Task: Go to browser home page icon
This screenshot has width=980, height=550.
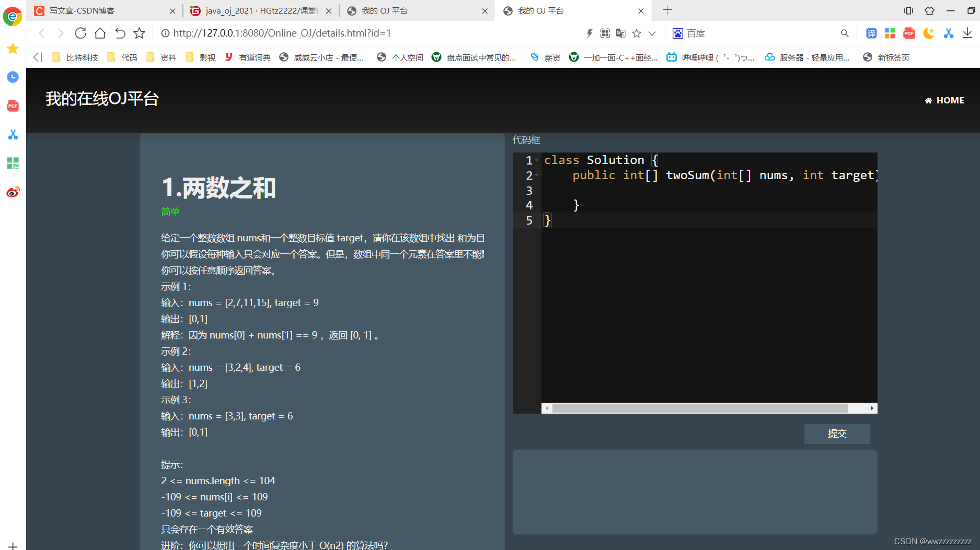Action: (x=100, y=33)
